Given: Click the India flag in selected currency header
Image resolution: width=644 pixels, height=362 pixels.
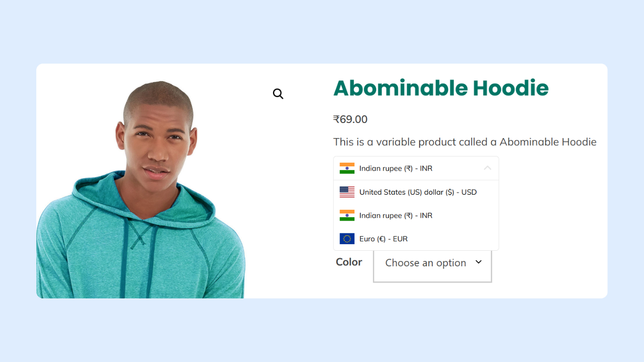Looking at the screenshot, I should point(347,168).
